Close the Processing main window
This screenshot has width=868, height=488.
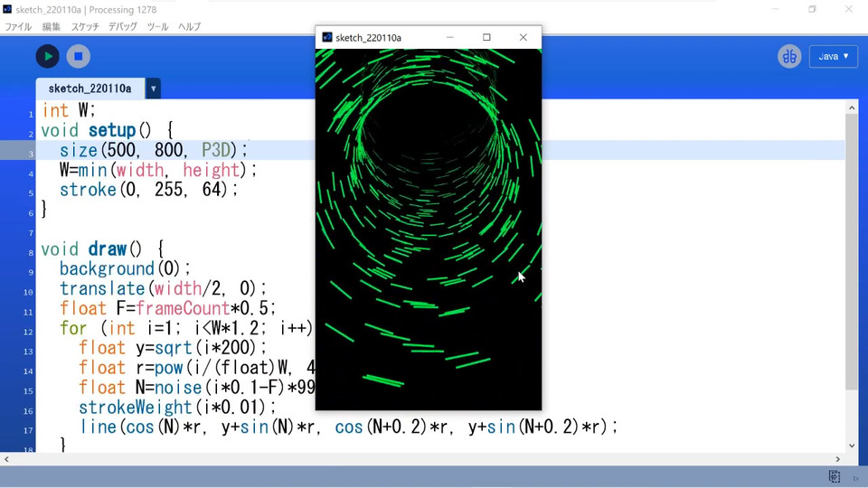[x=849, y=9]
